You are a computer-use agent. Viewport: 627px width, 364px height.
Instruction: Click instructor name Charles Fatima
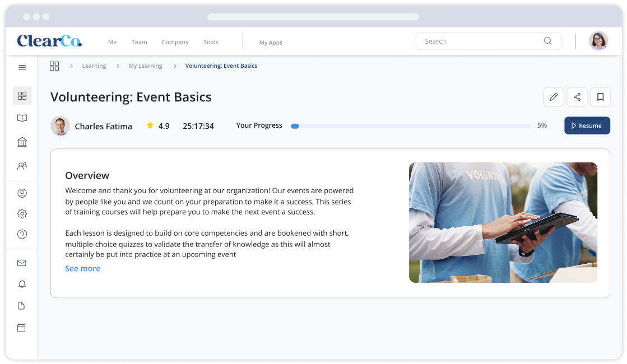[104, 126]
